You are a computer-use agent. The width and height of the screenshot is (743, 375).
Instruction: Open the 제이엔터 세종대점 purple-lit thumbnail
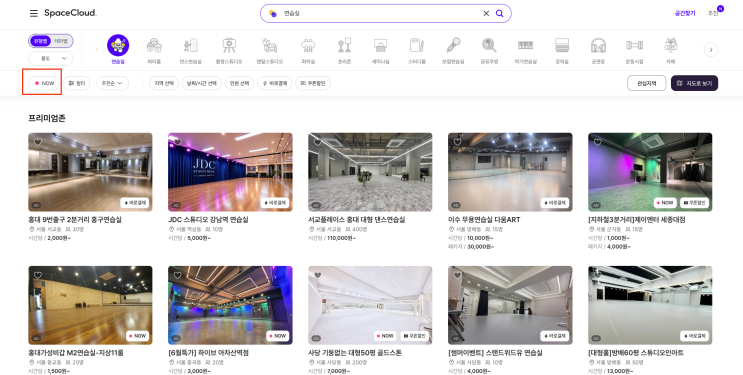[650, 172]
